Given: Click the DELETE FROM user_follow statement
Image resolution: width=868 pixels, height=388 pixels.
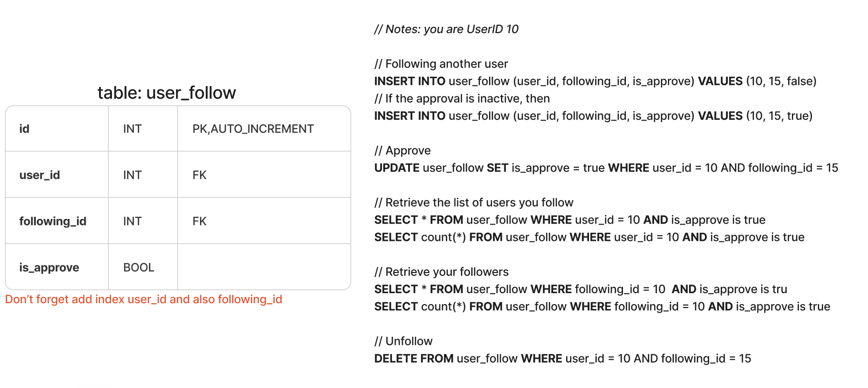Looking at the screenshot, I should pyautogui.click(x=563, y=358).
